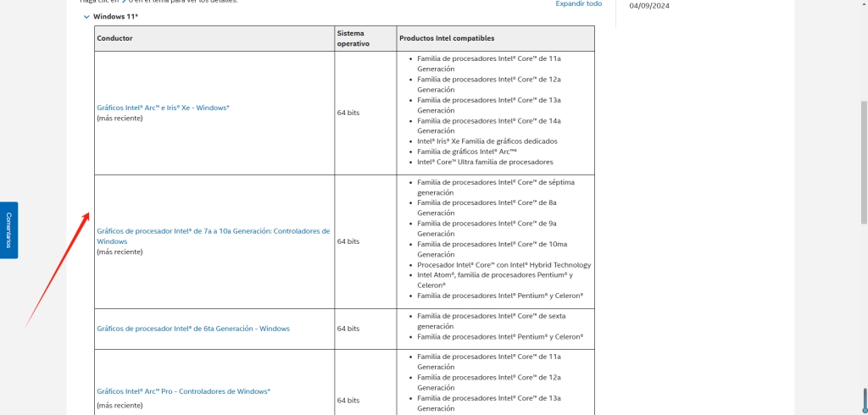Click 64 bits in the 7a a 10a Generación row
868x415 pixels.
tap(348, 242)
